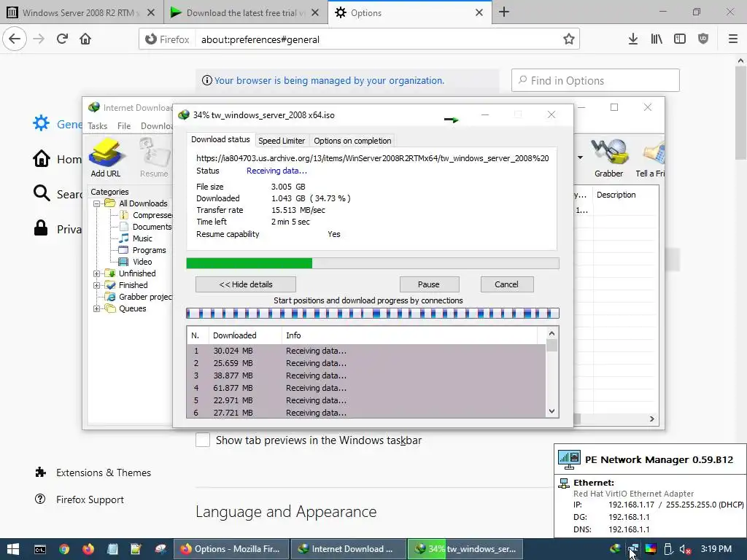The width and height of the screenshot is (747, 560).
Task: Click the connections progress segment bar
Action: coord(373,314)
